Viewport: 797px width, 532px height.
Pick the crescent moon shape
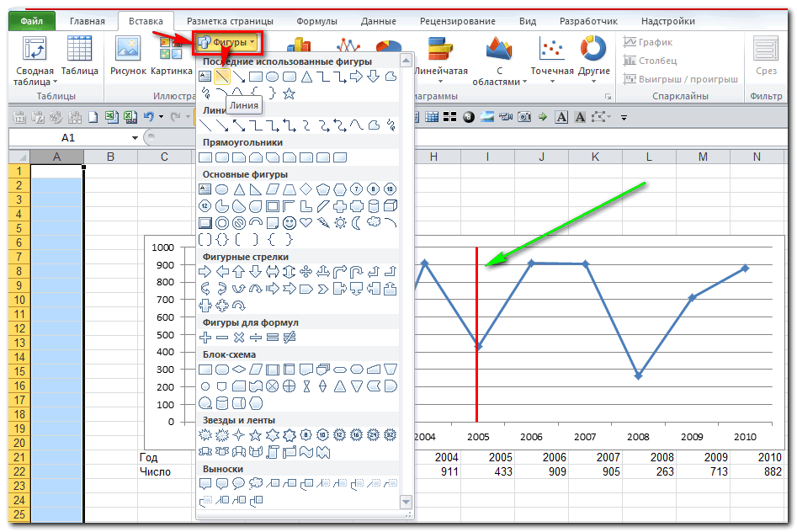point(356,223)
